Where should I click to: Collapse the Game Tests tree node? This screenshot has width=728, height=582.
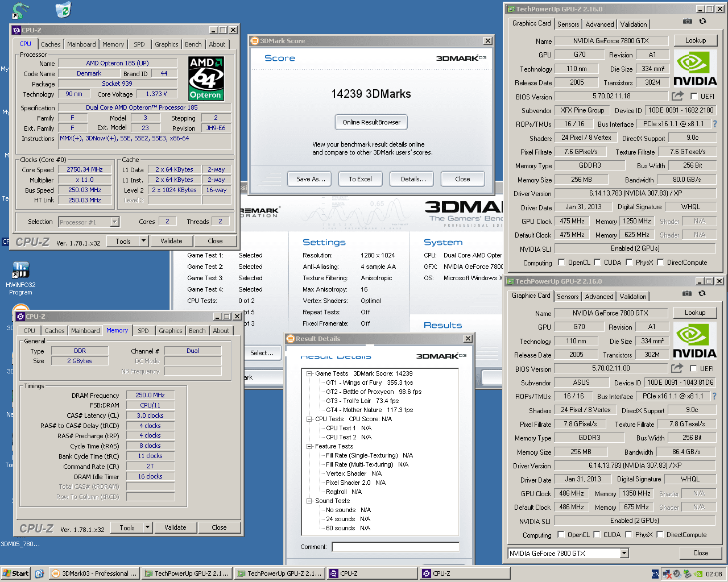pos(309,373)
